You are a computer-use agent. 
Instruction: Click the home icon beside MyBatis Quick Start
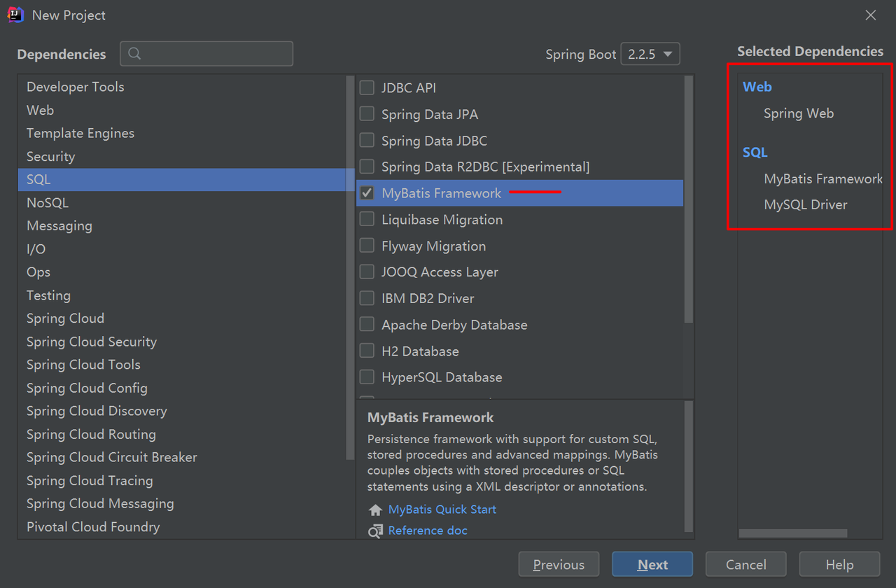(376, 510)
